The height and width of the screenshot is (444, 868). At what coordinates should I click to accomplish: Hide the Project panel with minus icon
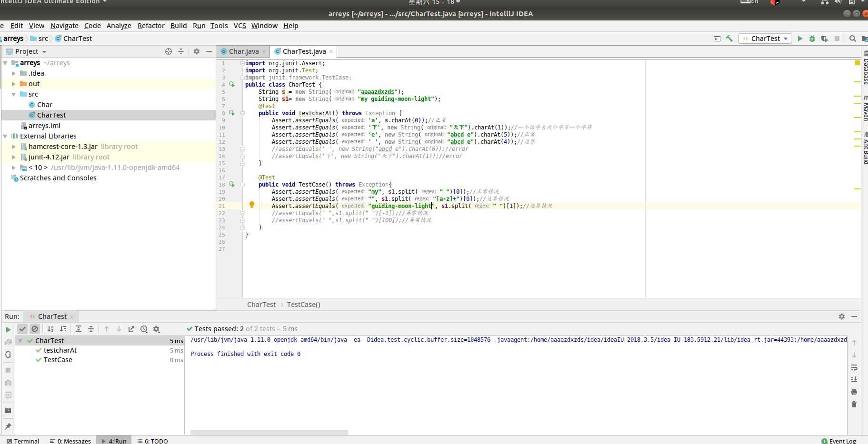[x=209, y=51]
